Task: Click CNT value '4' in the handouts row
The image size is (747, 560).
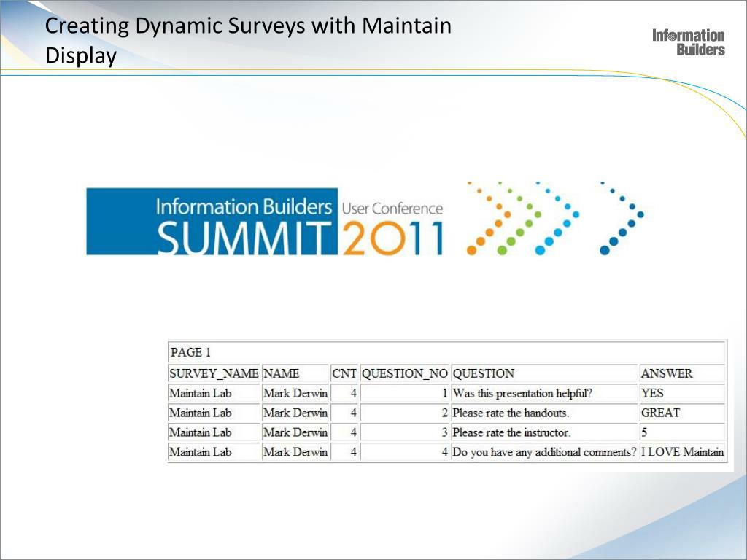Action: (x=344, y=413)
